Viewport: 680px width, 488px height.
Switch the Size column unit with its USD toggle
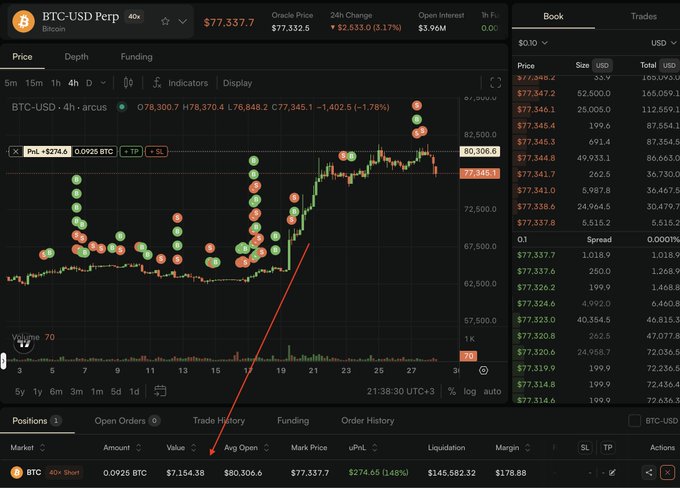(x=602, y=66)
